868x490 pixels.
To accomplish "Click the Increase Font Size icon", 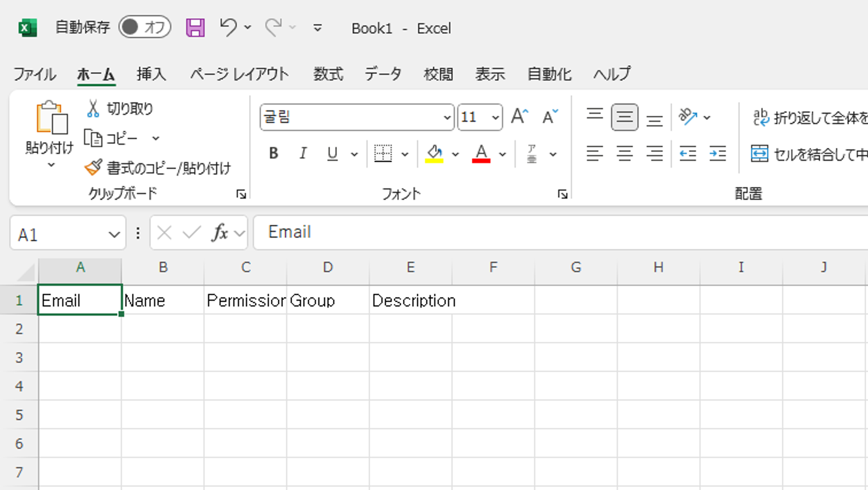I will 519,117.
